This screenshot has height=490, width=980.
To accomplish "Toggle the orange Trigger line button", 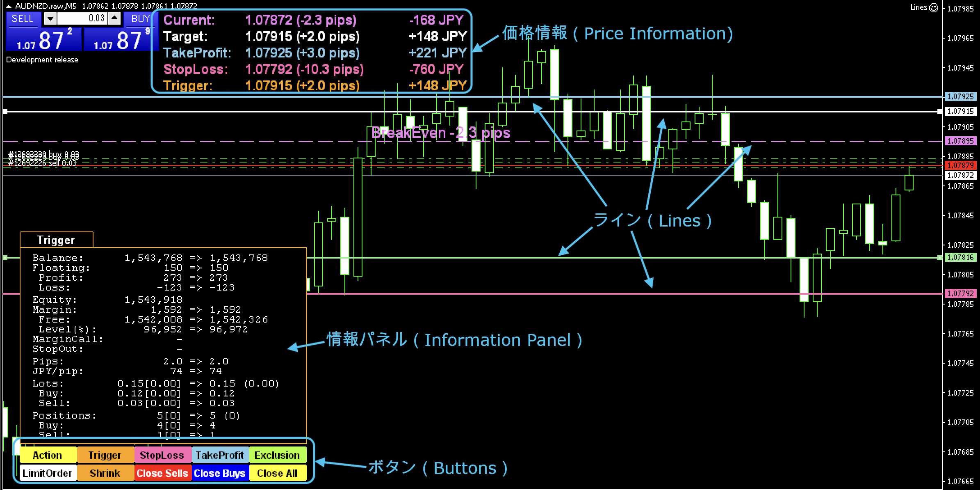I will point(105,455).
